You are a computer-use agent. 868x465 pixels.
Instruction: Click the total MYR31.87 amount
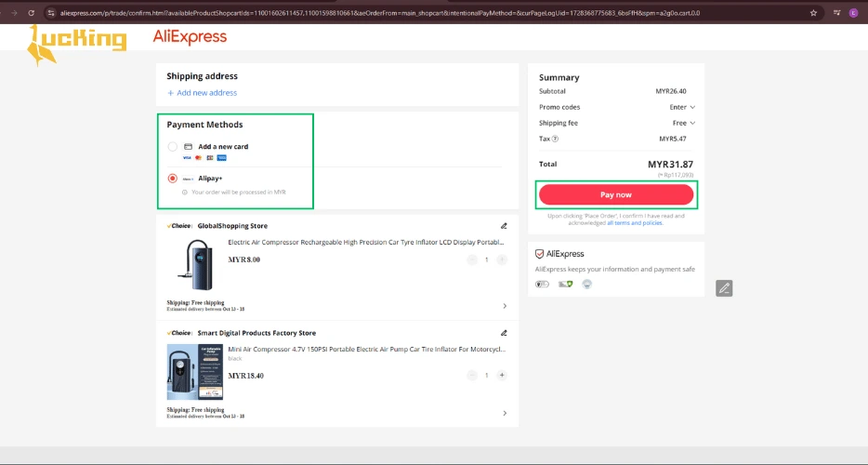coord(670,164)
